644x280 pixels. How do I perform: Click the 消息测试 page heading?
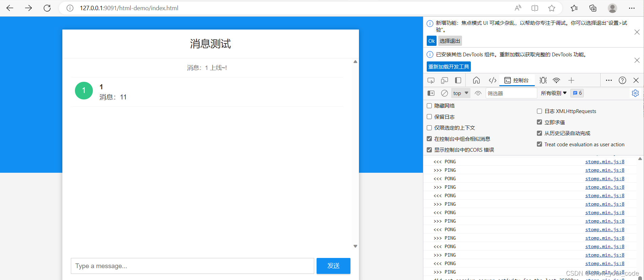(x=210, y=44)
